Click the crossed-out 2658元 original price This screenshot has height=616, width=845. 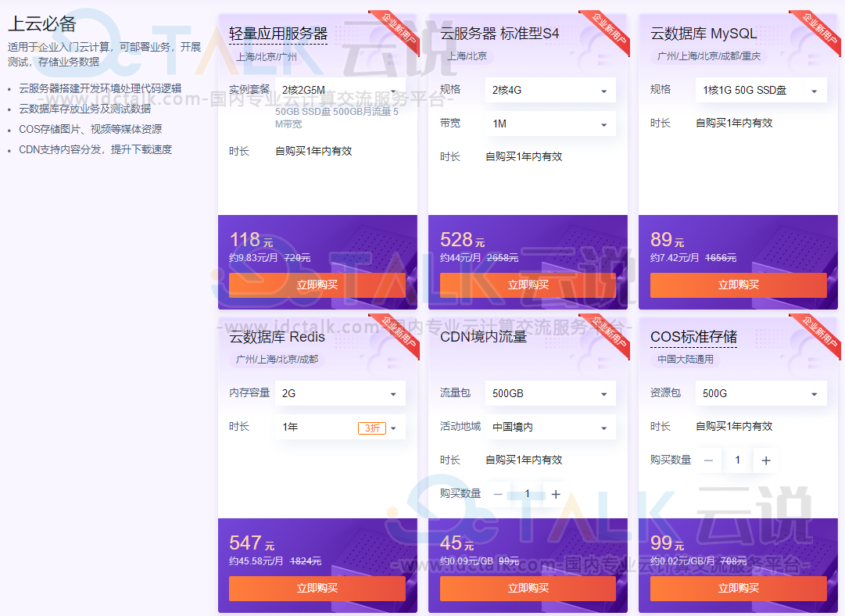[503, 258]
